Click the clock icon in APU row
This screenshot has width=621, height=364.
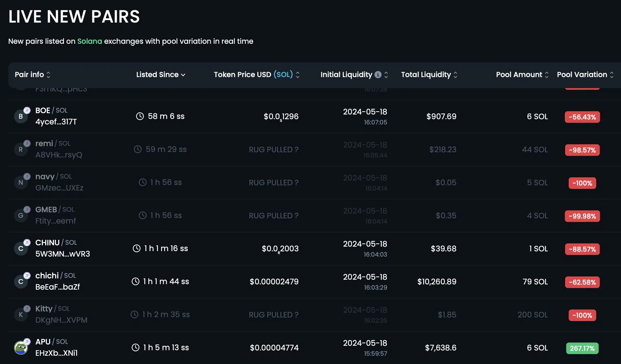[136, 347]
